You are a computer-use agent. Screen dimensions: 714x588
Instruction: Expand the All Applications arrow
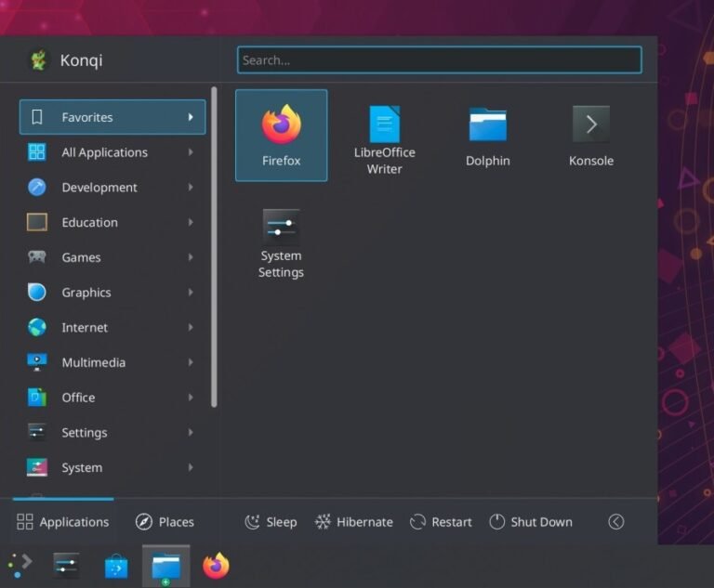(191, 152)
